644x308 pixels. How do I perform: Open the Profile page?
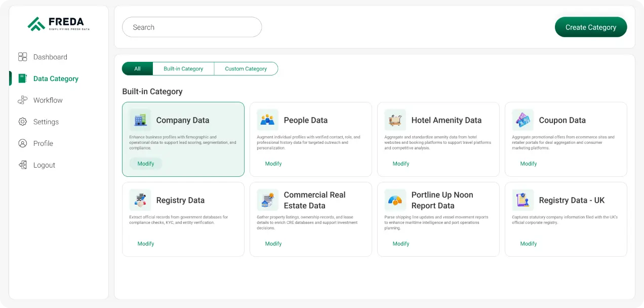[43, 143]
